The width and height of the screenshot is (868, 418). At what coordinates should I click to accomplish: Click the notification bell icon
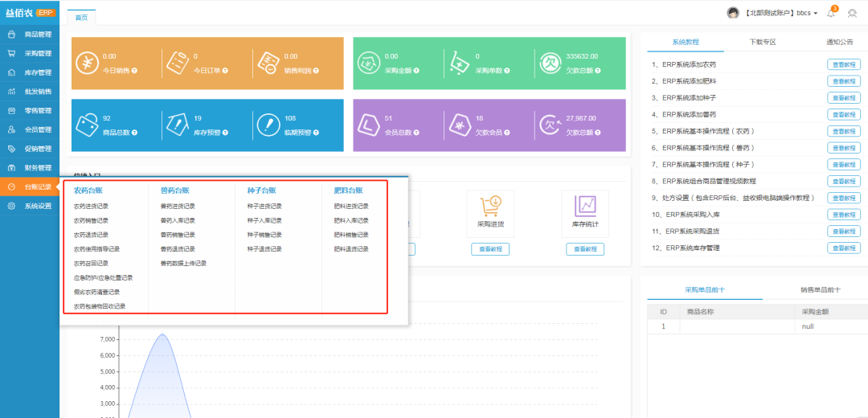pos(831,13)
